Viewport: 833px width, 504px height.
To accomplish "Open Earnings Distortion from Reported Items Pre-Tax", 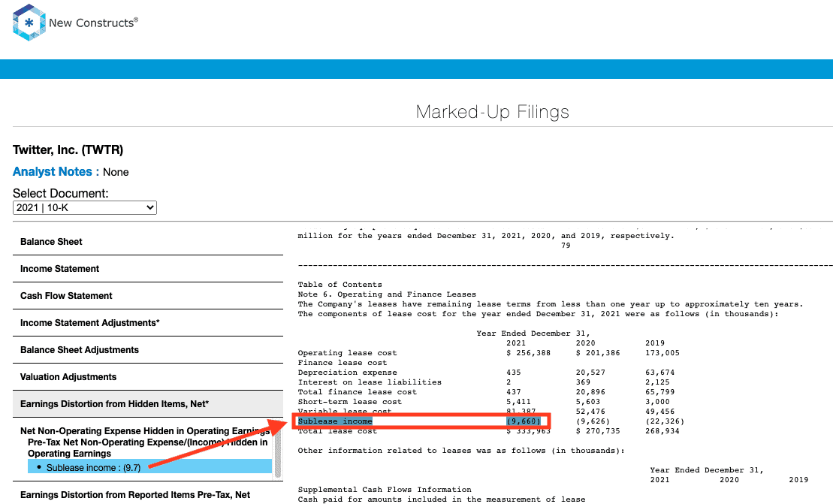I will [148, 494].
